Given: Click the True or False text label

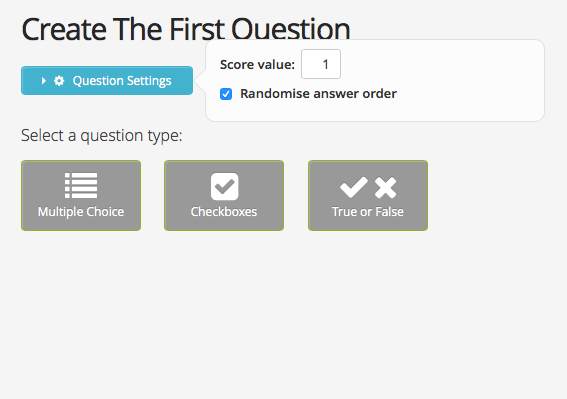Looking at the screenshot, I should tap(368, 212).
